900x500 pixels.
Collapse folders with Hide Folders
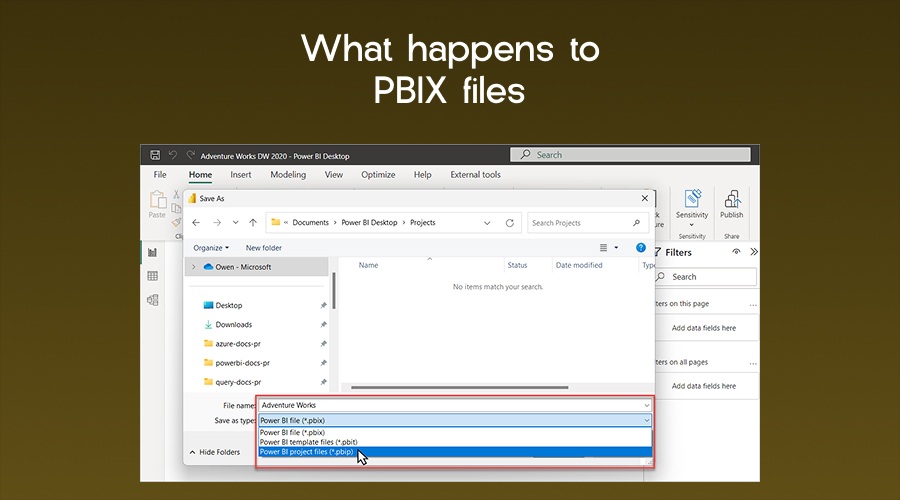(x=215, y=452)
